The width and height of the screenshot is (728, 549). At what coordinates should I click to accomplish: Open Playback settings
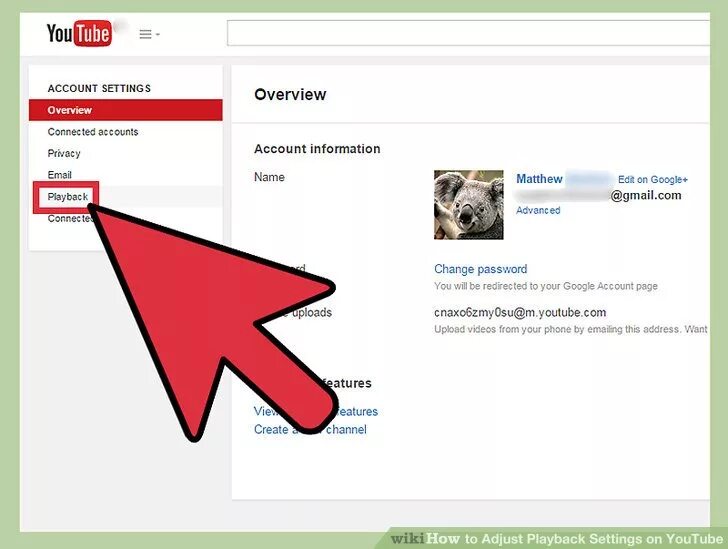pyautogui.click(x=68, y=197)
